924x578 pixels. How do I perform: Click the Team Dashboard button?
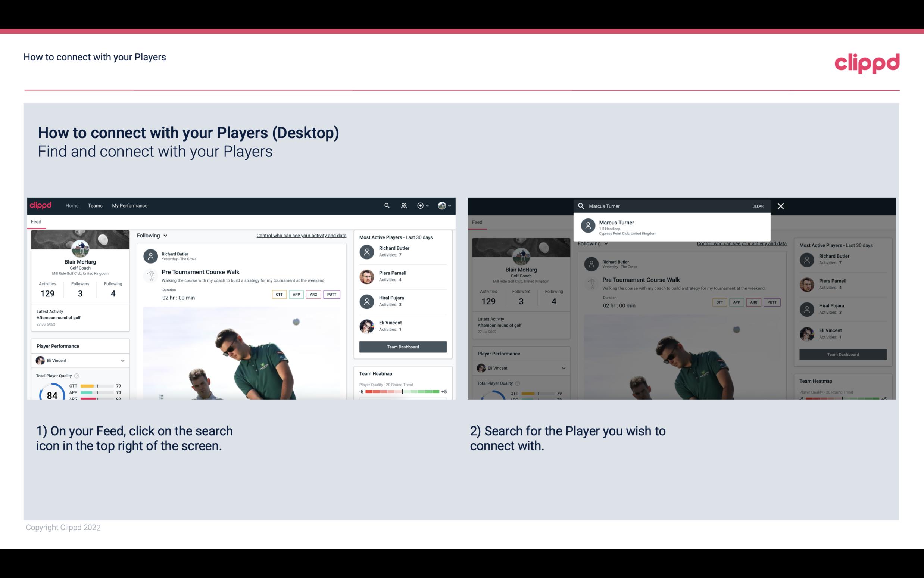(x=403, y=346)
